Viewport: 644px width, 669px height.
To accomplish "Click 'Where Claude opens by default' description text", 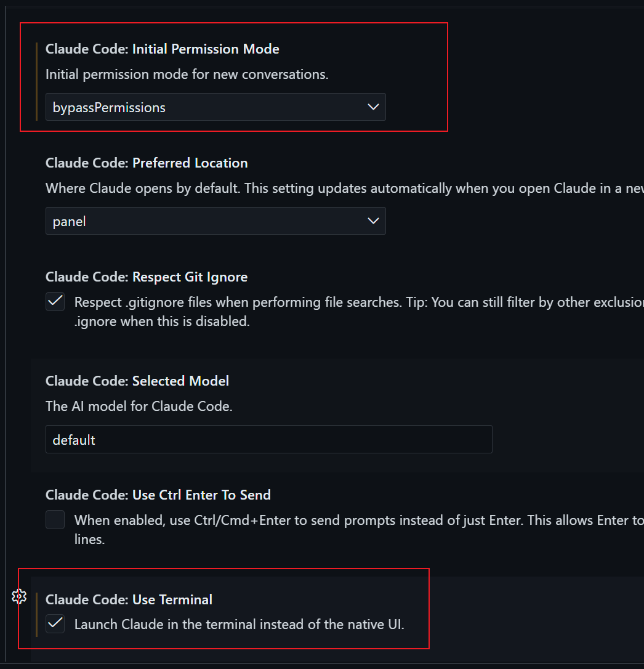I will [308, 189].
